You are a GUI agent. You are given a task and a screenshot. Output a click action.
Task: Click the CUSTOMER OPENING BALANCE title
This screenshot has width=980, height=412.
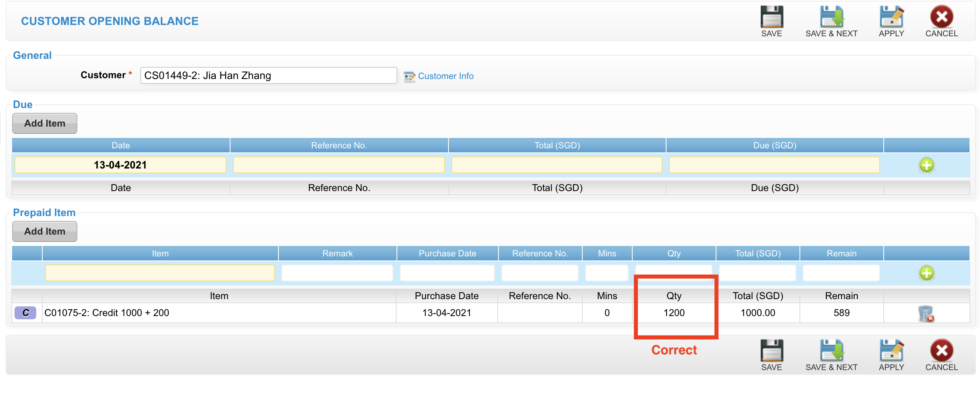tap(110, 21)
